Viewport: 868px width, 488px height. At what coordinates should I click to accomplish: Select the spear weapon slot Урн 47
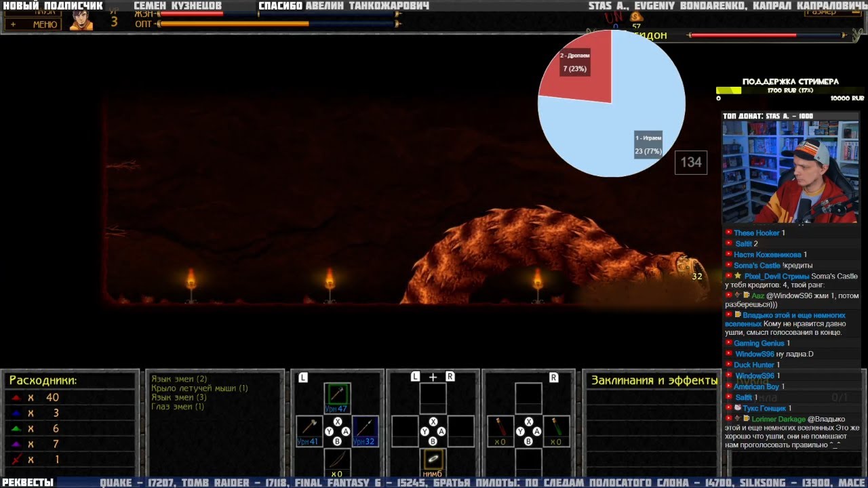[337, 398]
